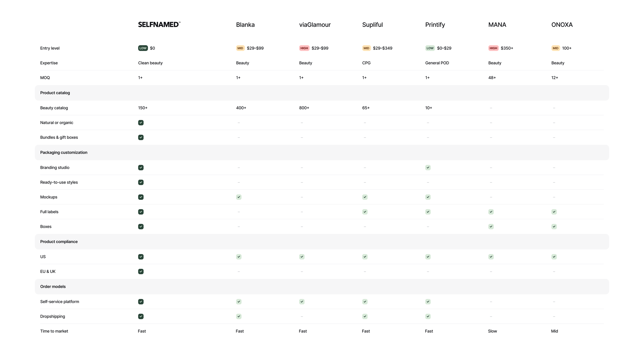Click the LOW badge next to $0
The image size is (644, 362).
(x=143, y=48)
